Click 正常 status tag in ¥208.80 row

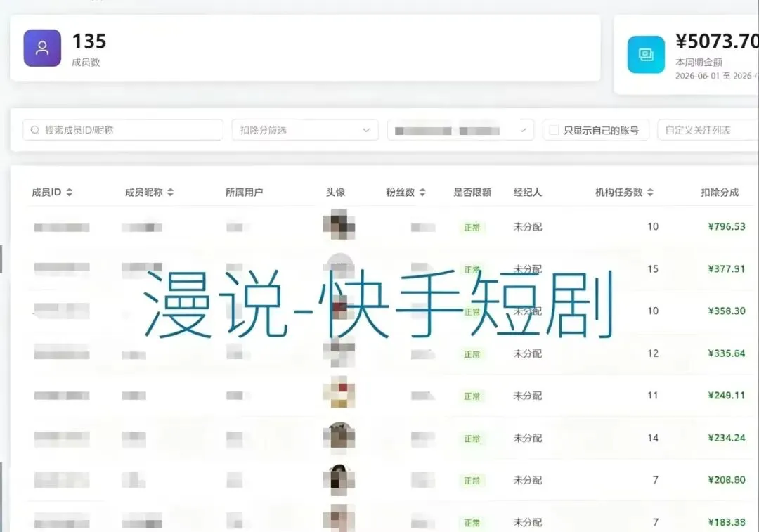coord(472,481)
